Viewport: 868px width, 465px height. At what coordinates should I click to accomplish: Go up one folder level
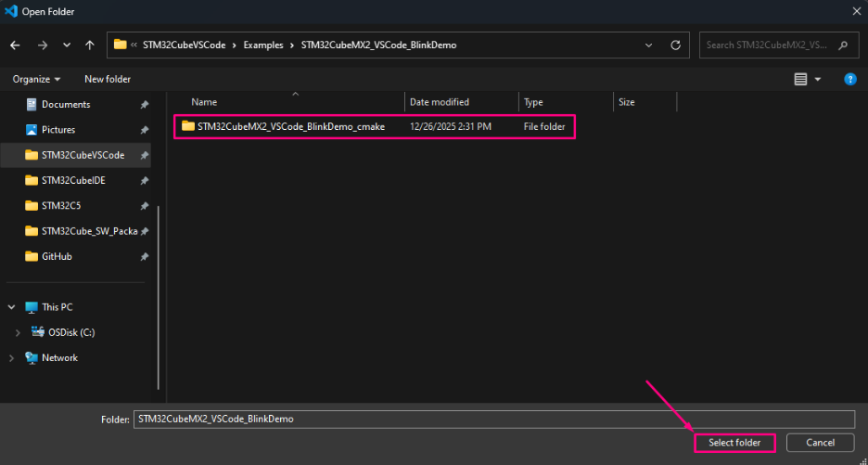pos(90,45)
